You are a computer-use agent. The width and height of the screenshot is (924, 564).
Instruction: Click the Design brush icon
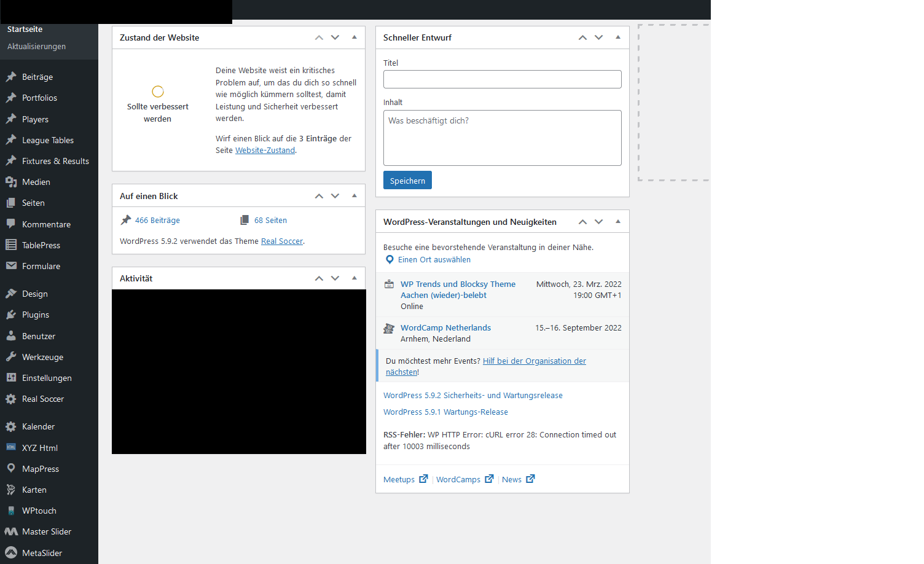(x=11, y=294)
